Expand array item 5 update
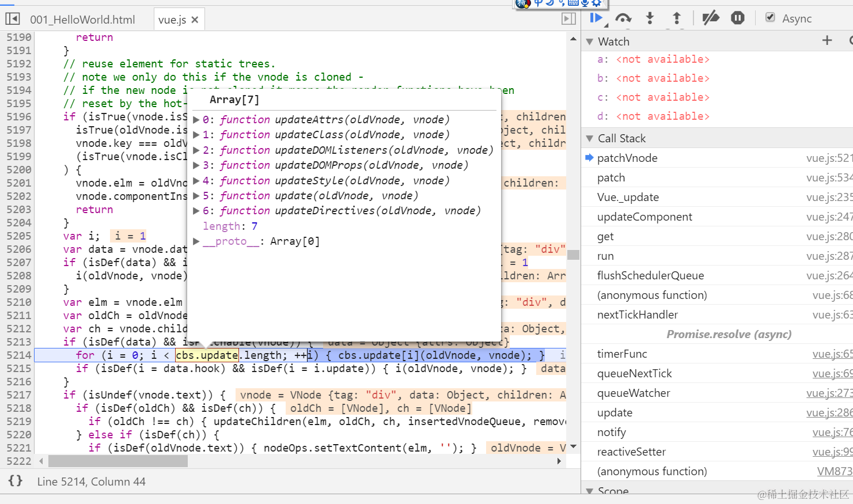This screenshot has width=853, height=504. coord(196,196)
